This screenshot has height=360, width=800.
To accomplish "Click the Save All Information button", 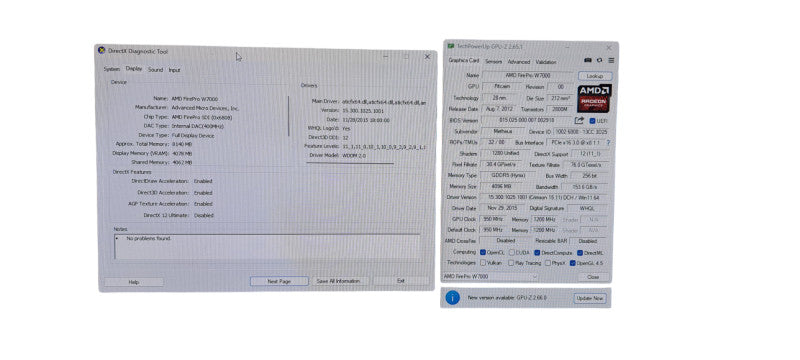I will click(x=338, y=281).
